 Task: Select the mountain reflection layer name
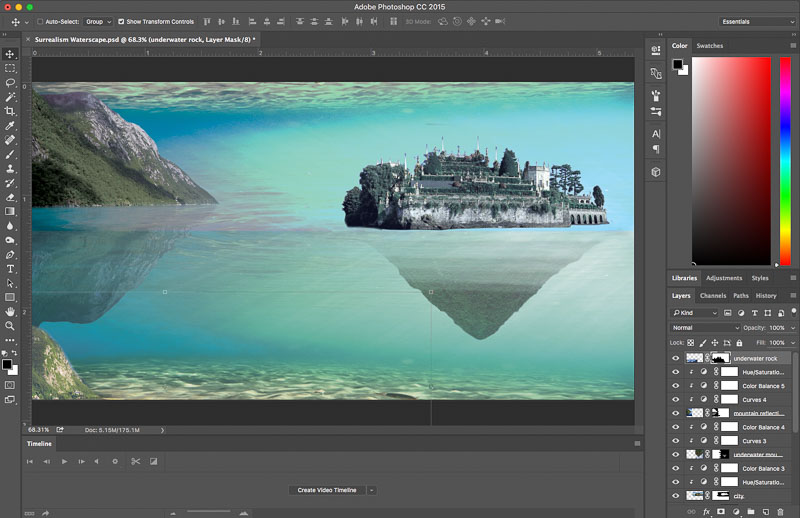click(x=758, y=413)
